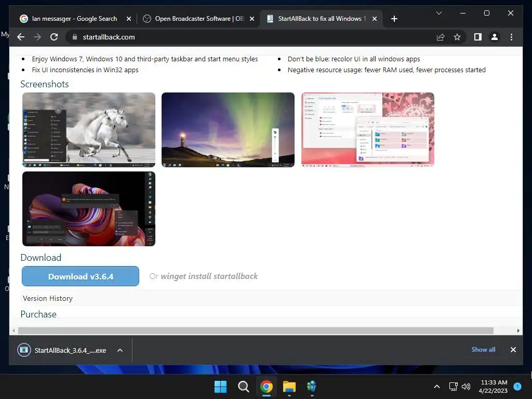532x399 pixels.
Task: Focus the startallback.com address bar
Action: pyautogui.click(x=251, y=37)
